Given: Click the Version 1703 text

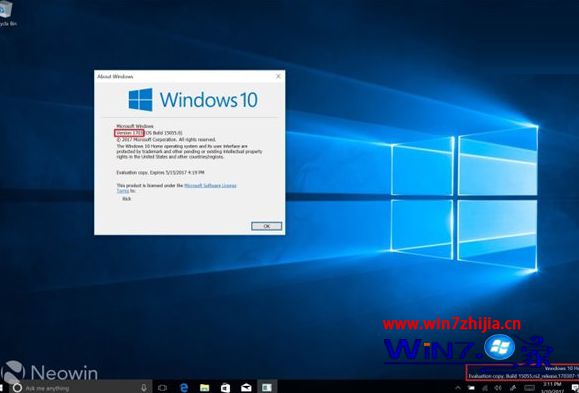Looking at the screenshot, I should pos(129,133).
